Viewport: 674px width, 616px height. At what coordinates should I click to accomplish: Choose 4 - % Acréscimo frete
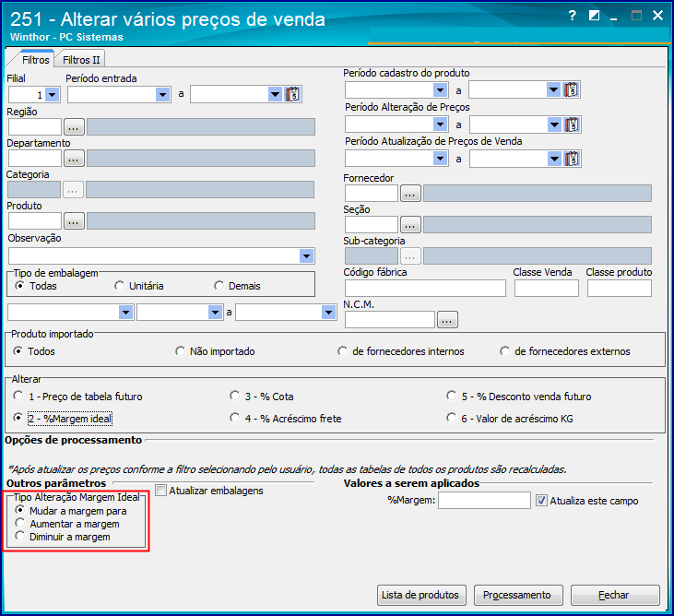coord(235,418)
